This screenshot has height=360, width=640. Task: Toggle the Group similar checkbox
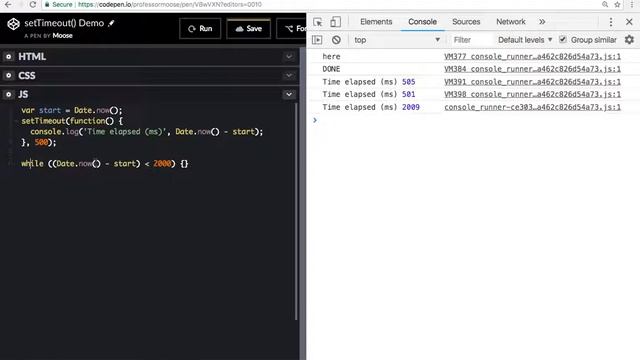tap(562, 40)
